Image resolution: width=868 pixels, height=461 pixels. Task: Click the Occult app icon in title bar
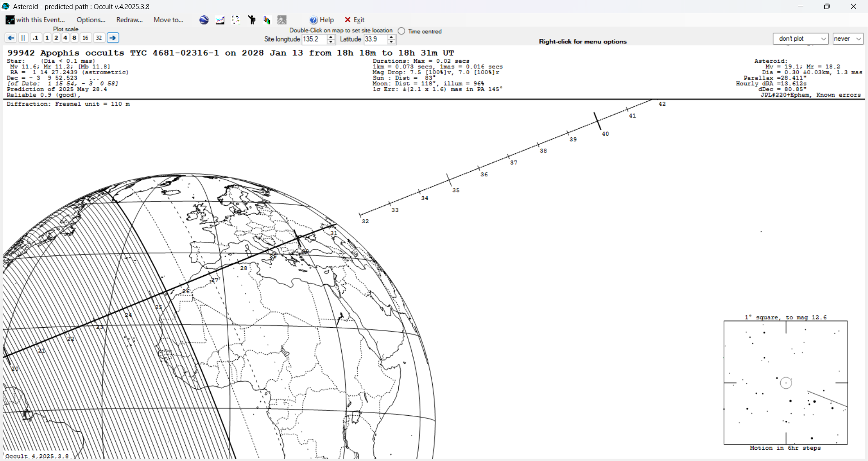[x=6, y=6]
